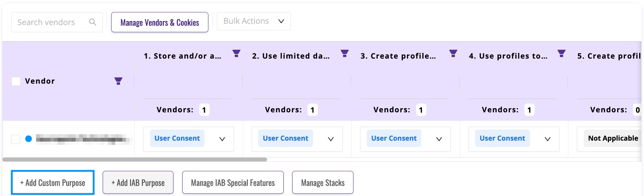Viewport: 644px width, 196px height.
Task: Open Manage IAB Special Features
Action: pyautogui.click(x=233, y=183)
